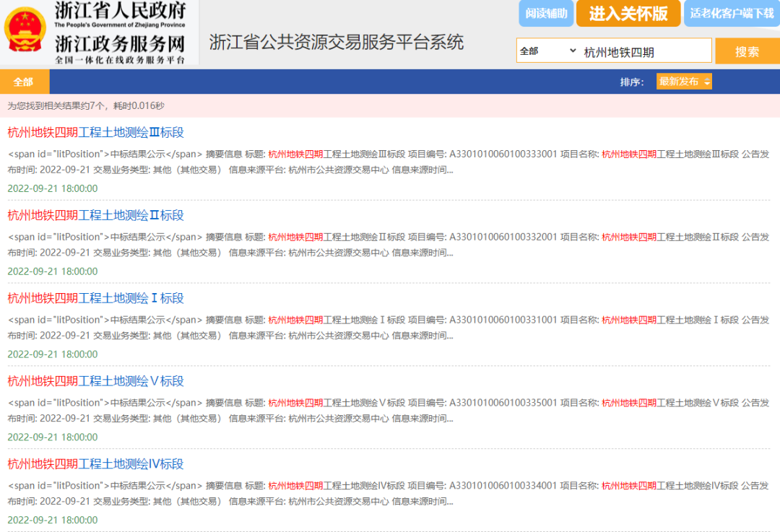The width and height of the screenshot is (780, 532).
Task: Open result 杭州地铁四期工程土地测绘Ⅴ标段
Action: tap(95, 381)
